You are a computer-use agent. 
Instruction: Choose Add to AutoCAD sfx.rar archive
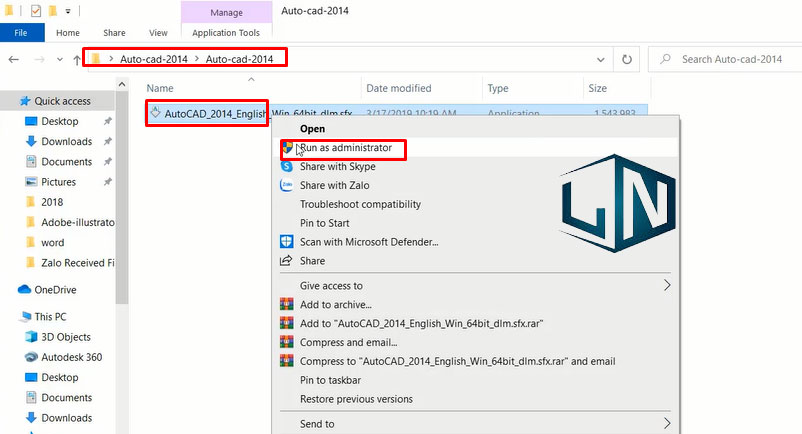421,324
